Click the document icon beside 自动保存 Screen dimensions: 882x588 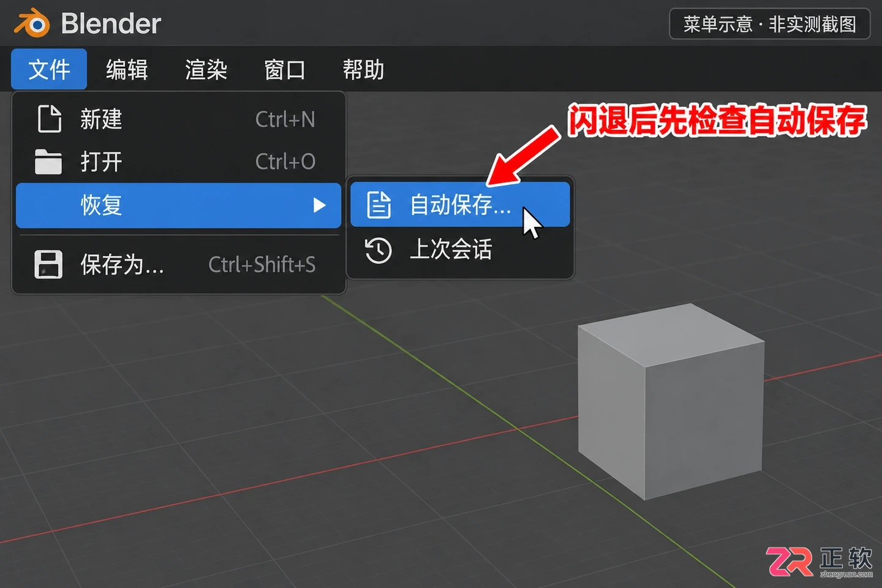click(379, 205)
